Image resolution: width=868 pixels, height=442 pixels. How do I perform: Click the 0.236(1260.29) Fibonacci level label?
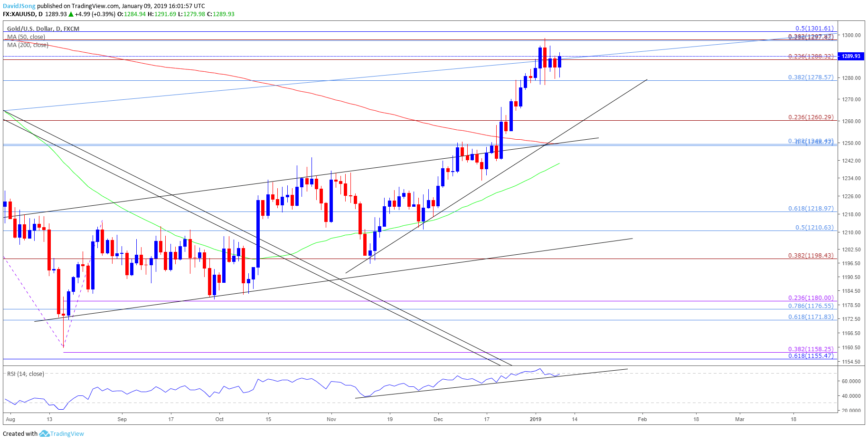(x=811, y=117)
